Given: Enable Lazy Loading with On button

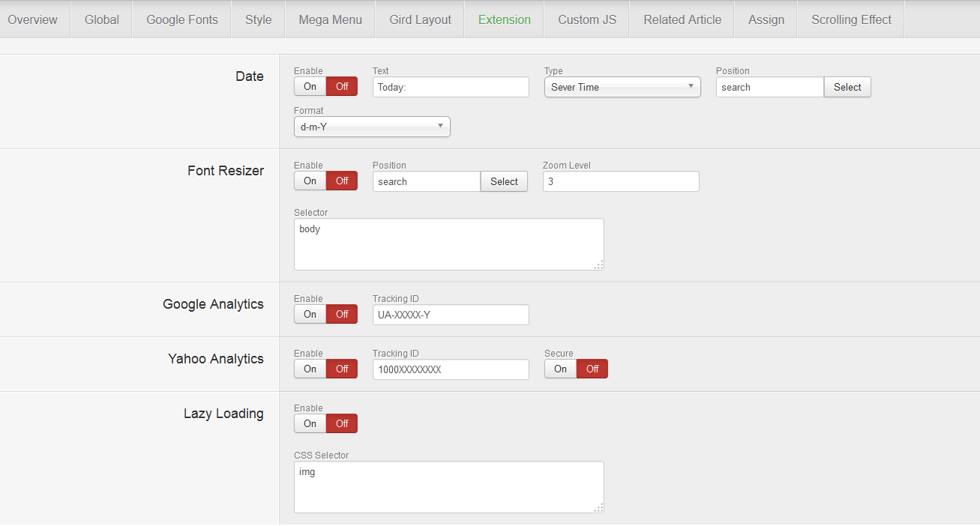Looking at the screenshot, I should [310, 424].
